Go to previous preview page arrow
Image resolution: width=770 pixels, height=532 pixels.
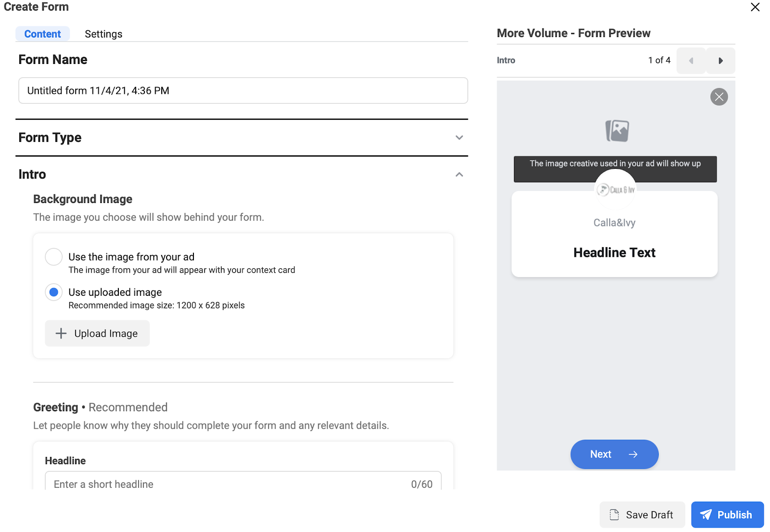point(691,61)
